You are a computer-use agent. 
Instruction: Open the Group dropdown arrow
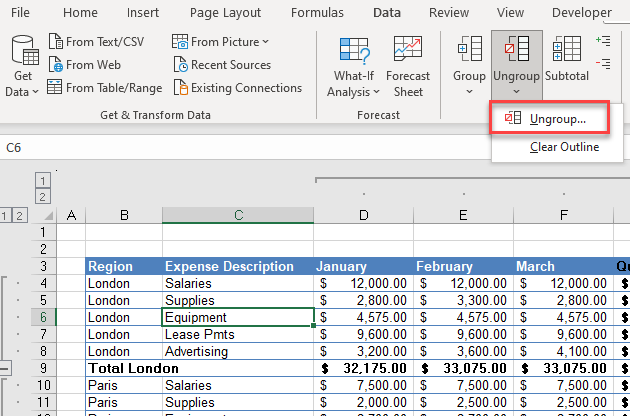coord(469,92)
